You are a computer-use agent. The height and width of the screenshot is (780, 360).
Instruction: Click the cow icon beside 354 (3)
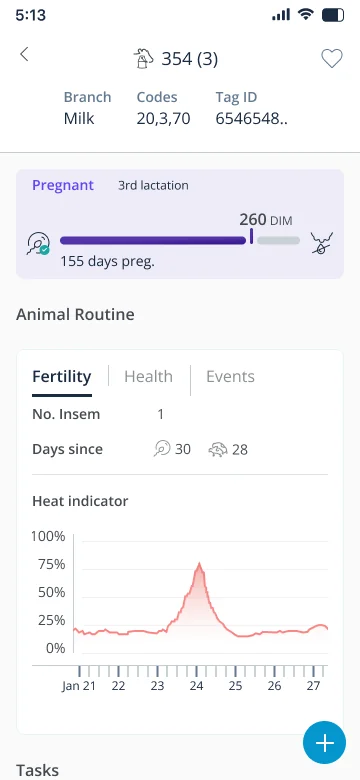143,59
